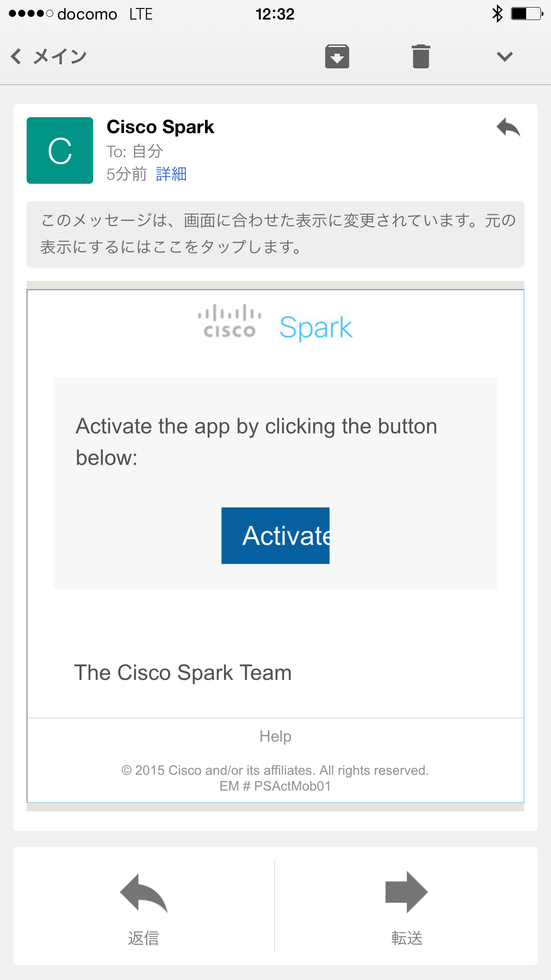Tap the Bluetooth icon in status bar
551x980 pixels.
[497, 14]
